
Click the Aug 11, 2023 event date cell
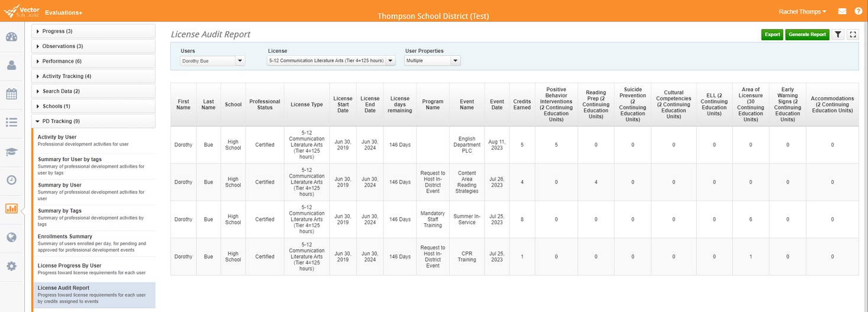[497, 144]
